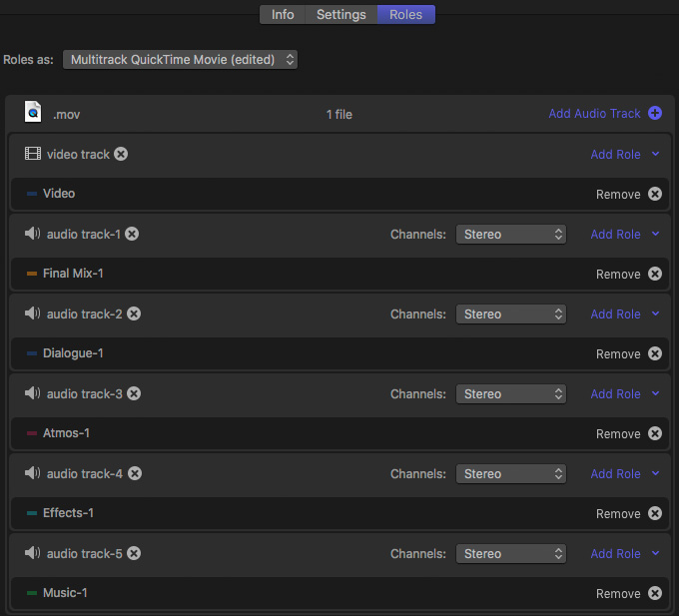Click Add Role for audio track-2
Viewport: 679px width, 616px height.
tap(615, 314)
